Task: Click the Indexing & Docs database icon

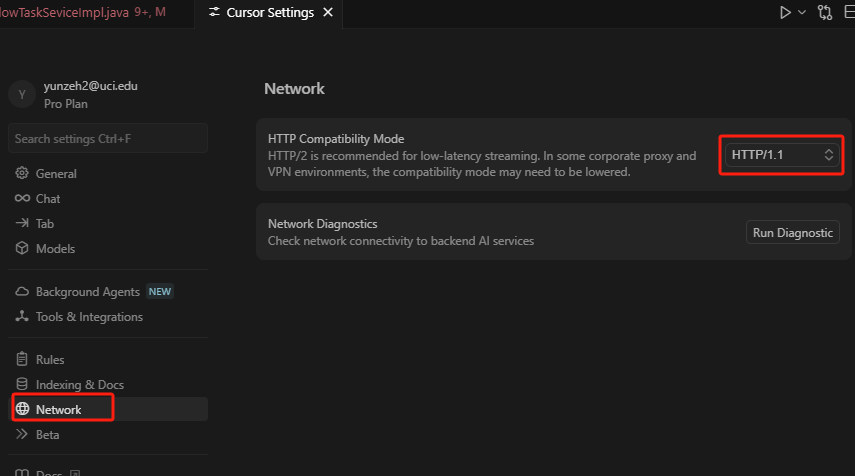Action: (22, 384)
